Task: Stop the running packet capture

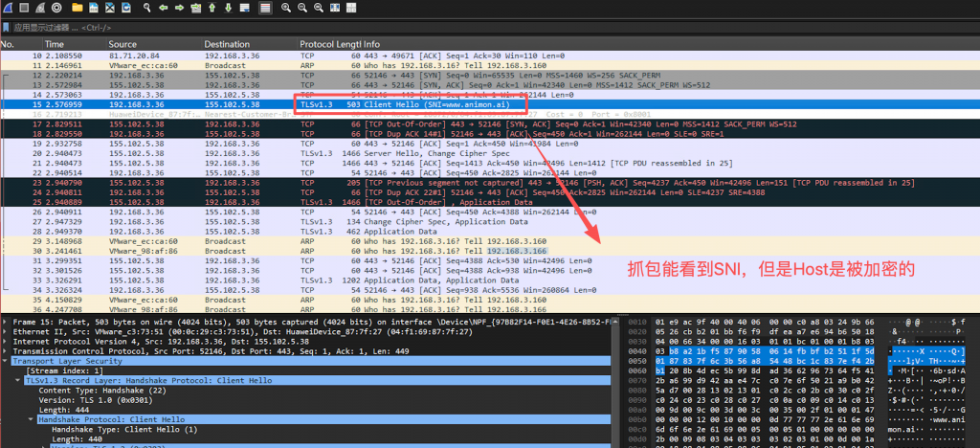Action: [x=23, y=8]
